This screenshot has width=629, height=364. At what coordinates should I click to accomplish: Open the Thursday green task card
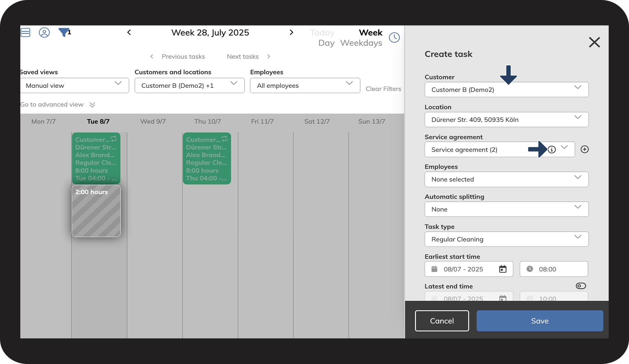pos(207,158)
